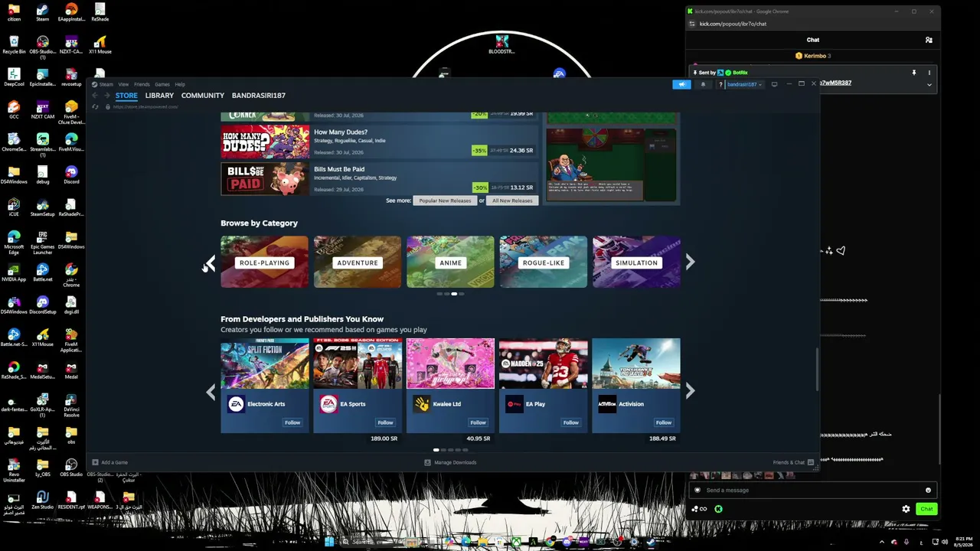The image size is (980, 551).
Task: Send message with green Chat button
Action: (x=926, y=509)
